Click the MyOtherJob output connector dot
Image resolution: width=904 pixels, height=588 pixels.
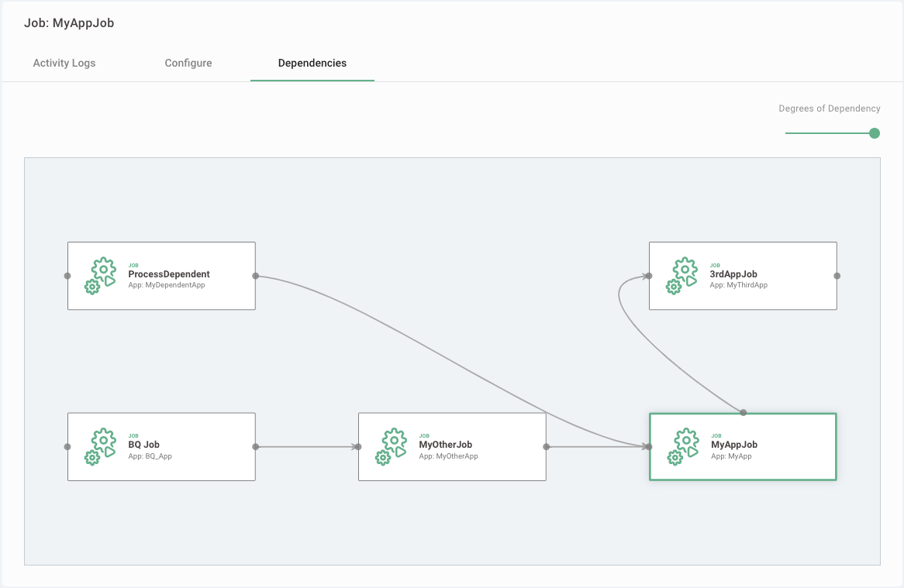click(546, 447)
